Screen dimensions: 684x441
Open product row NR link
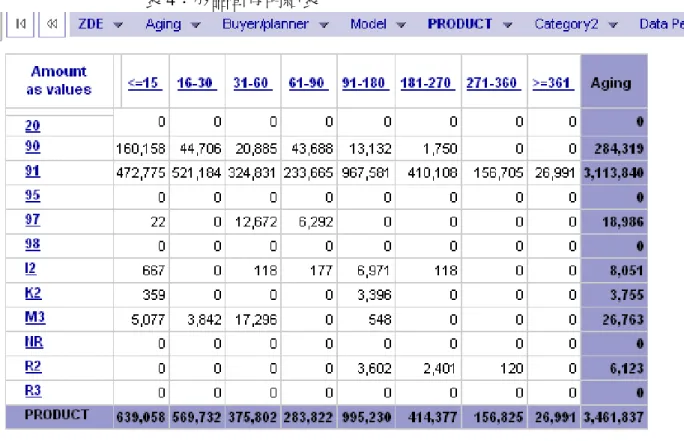[34, 342]
